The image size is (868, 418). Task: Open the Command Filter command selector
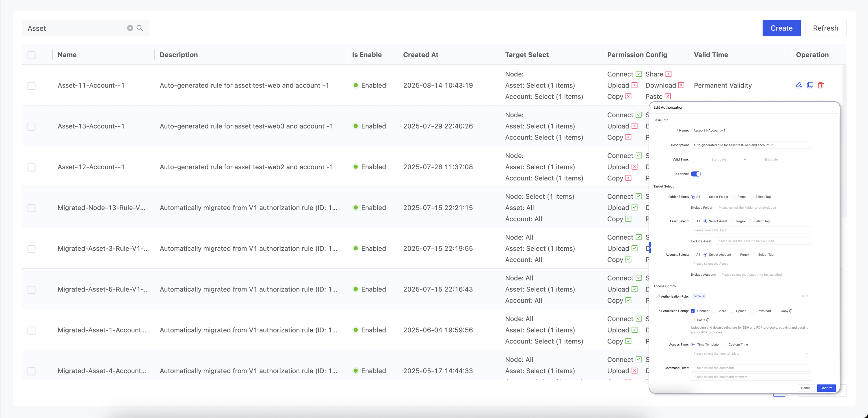pos(751,368)
